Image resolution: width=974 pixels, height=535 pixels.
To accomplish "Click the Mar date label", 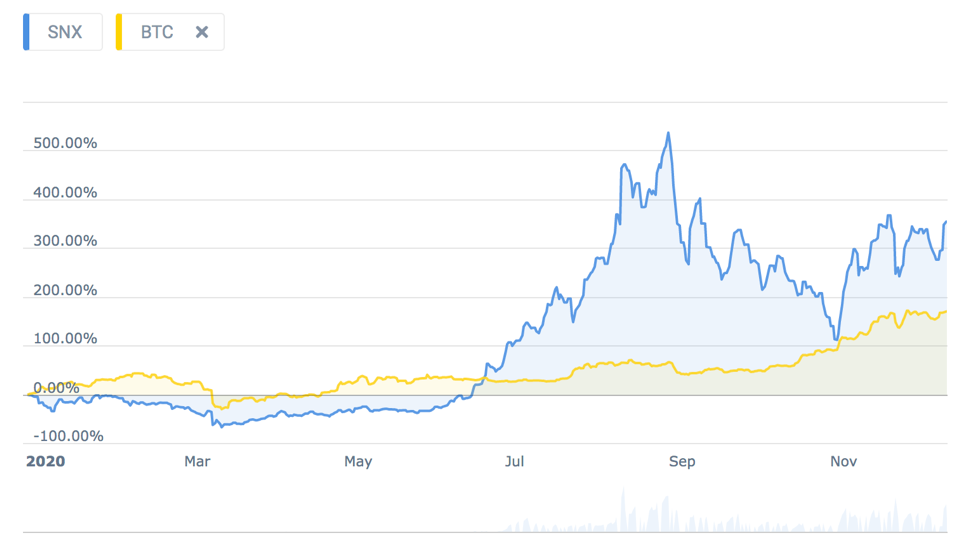I will pyautogui.click(x=198, y=461).
